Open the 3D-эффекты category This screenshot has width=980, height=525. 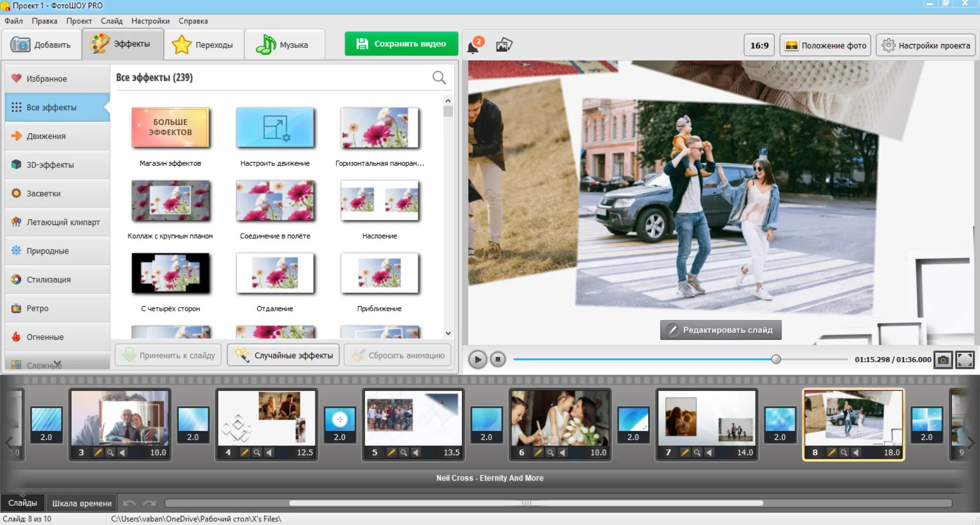click(58, 165)
